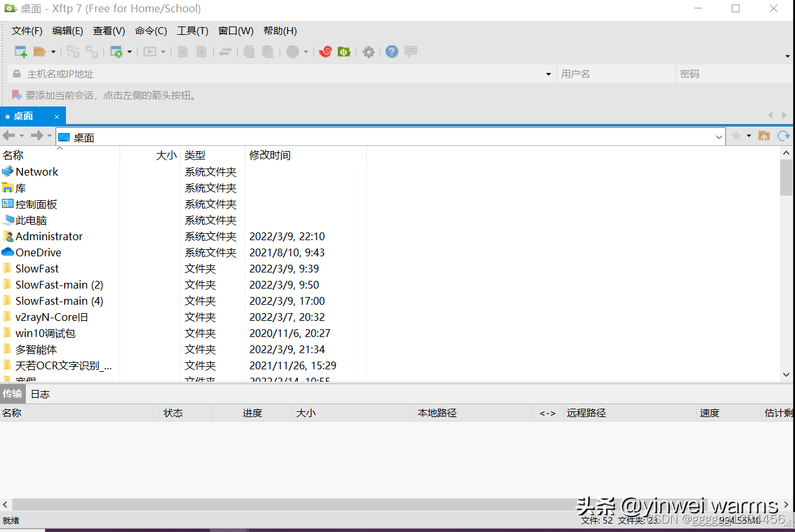Image resolution: width=795 pixels, height=532 pixels.
Task: Click the Copy toolbar icon
Action: coord(249,52)
